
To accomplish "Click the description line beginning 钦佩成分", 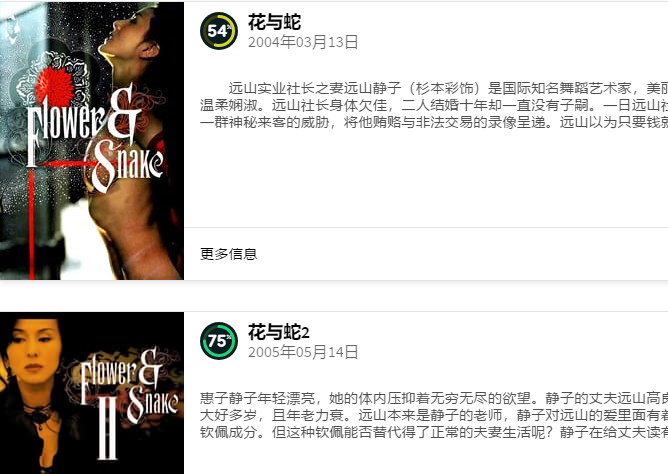I will (x=434, y=432).
